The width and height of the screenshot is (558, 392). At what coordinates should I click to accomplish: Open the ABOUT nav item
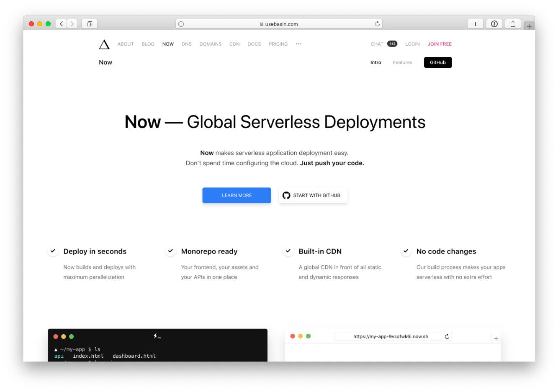126,44
